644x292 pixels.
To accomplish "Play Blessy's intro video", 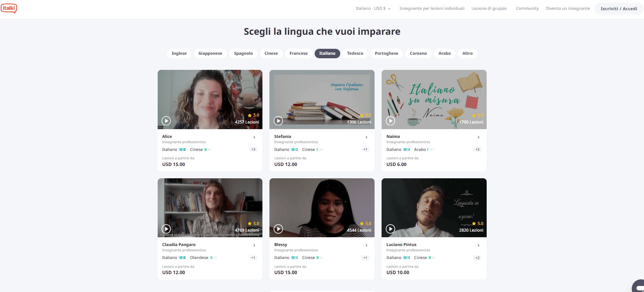I will (x=278, y=229).
